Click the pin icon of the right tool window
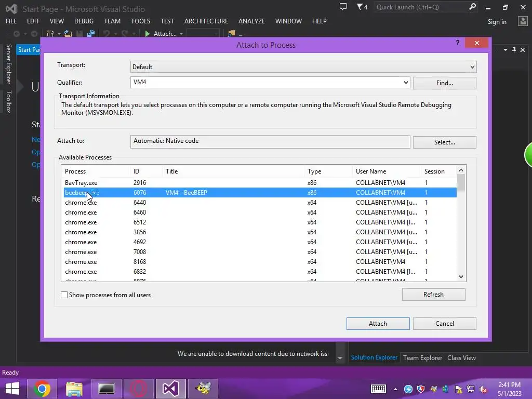 pos(514,50)
